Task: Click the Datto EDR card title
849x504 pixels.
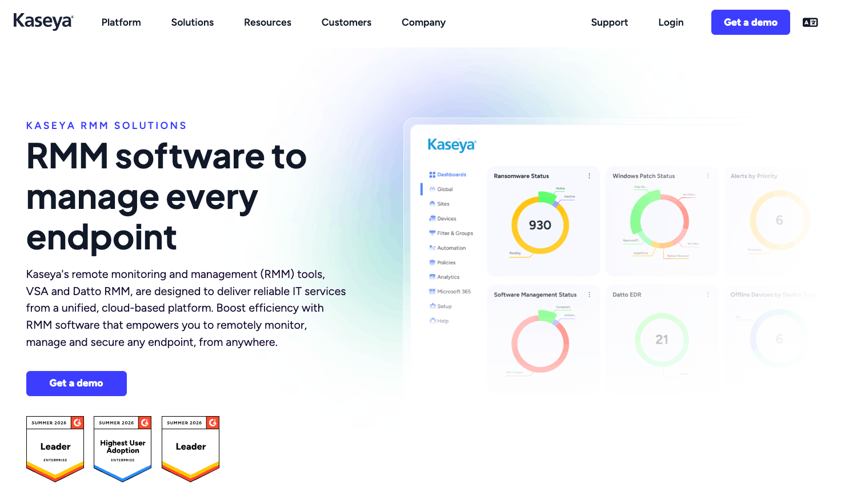Action: pyautogui.click(x=627, y=295)
